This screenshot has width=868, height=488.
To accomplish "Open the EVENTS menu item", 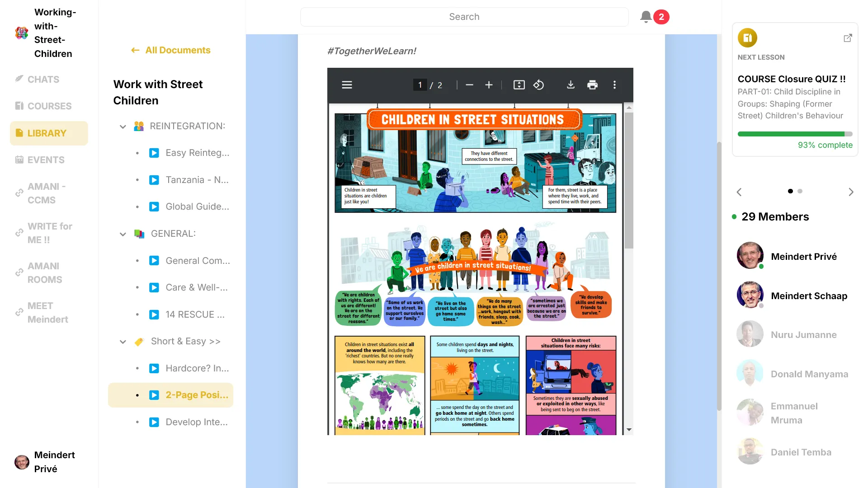I will [x=46, y=160].
